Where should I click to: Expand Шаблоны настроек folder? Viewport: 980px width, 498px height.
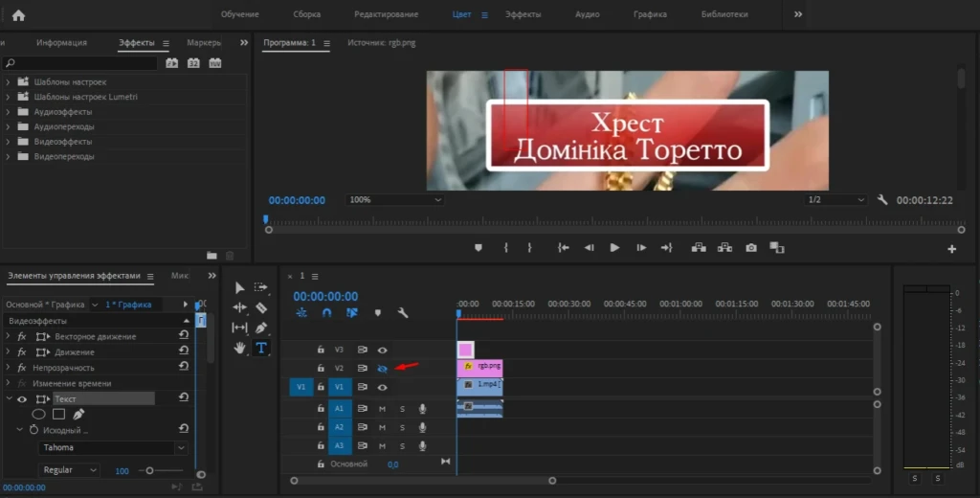8,82
